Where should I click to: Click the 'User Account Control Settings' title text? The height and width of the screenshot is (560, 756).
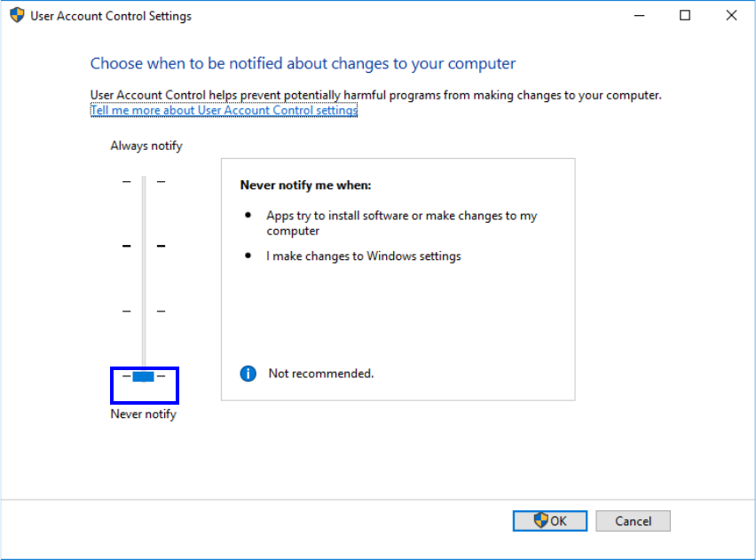[111, 16]
